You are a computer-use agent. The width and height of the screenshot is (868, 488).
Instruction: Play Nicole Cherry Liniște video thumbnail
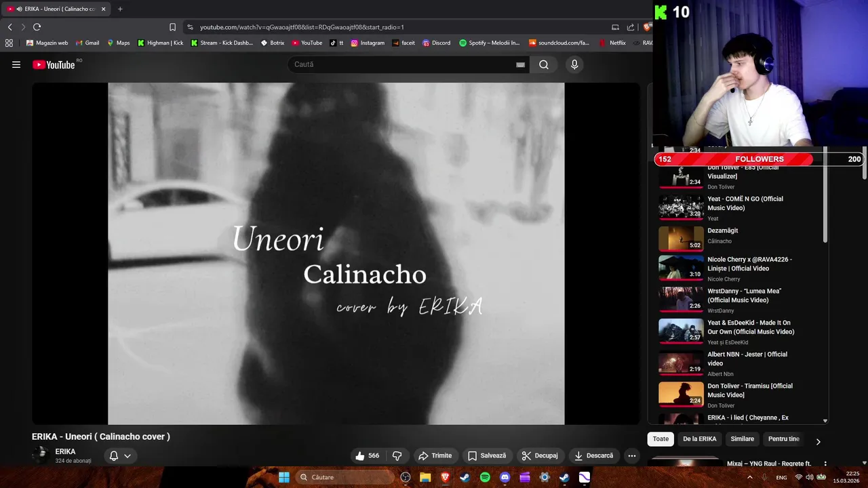click(x=681, y=267)
